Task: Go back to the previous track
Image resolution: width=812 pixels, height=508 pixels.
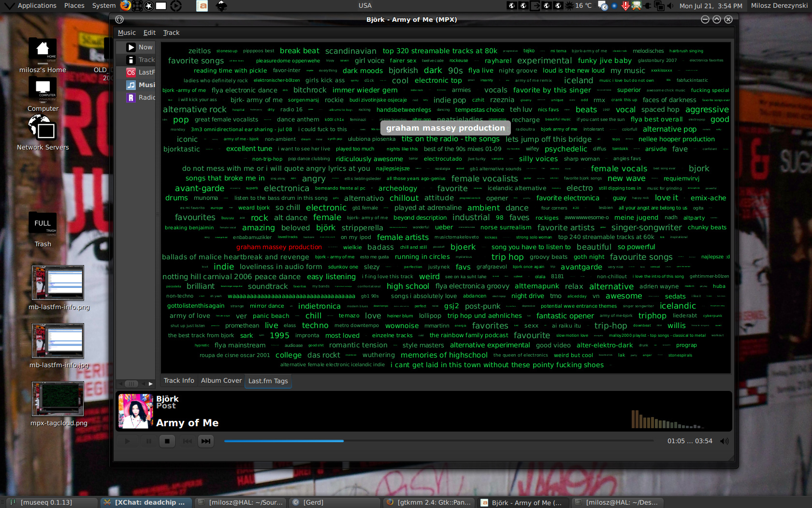Action: click(187, 441)
